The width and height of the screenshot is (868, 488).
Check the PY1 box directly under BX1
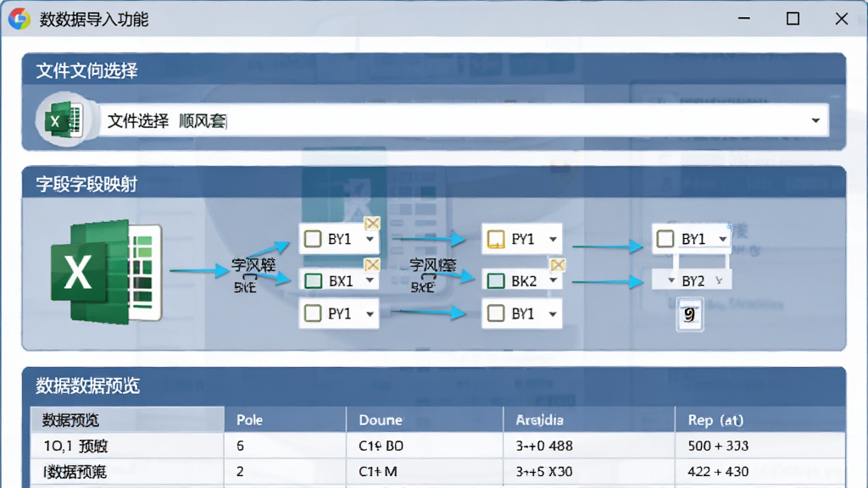[313, 313]
